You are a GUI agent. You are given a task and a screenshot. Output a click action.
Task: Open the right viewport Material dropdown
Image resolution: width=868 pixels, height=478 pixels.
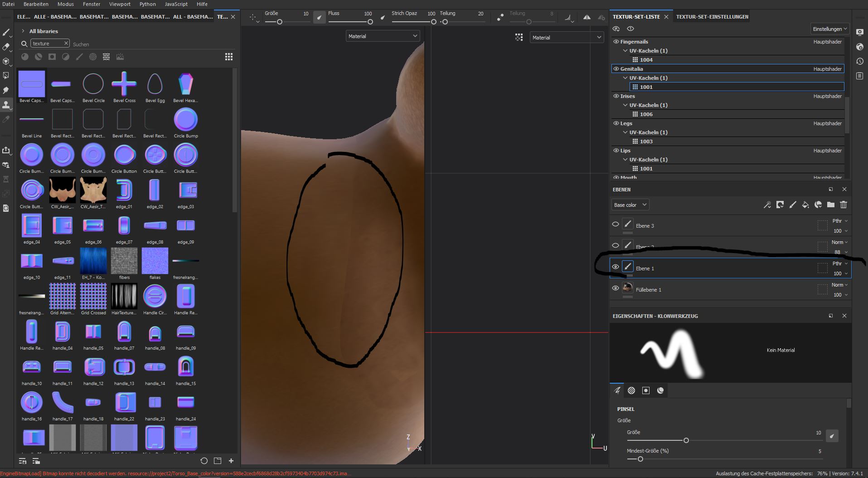point(567,38)
